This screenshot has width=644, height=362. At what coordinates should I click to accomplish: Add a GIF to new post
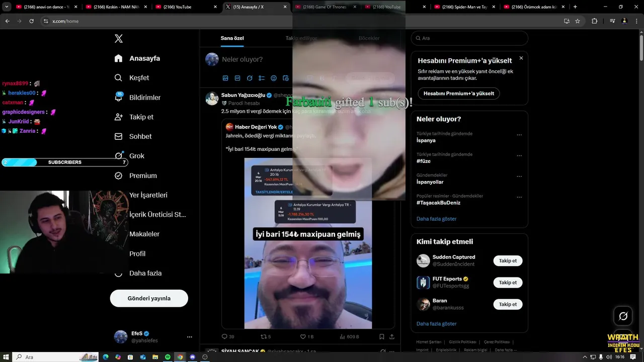pyautogui.click(x=237, y=78)
